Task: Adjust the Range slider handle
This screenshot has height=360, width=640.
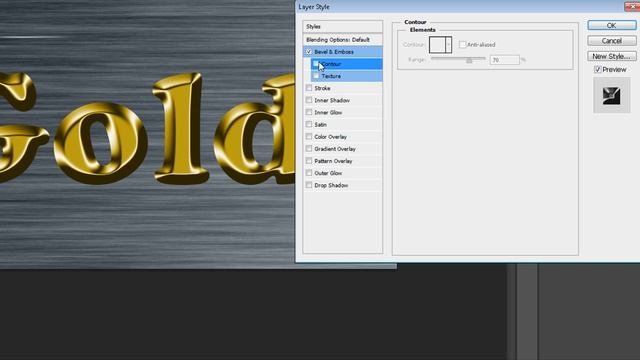Action: point(469,60)
